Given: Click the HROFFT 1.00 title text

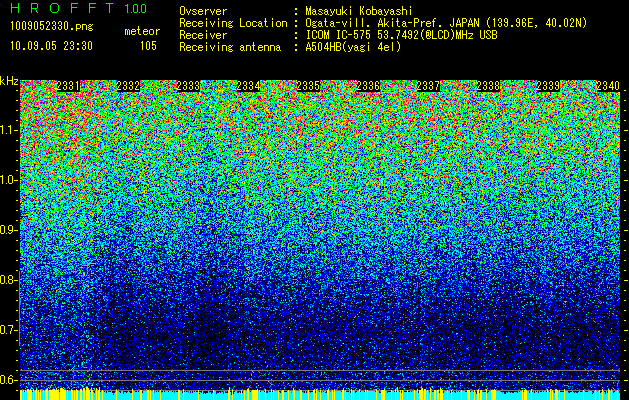Looking at the screenshot, I should (79, 8).
